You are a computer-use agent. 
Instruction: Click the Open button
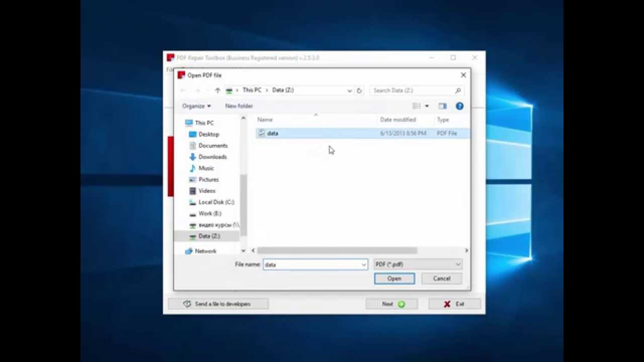[394, 279]
